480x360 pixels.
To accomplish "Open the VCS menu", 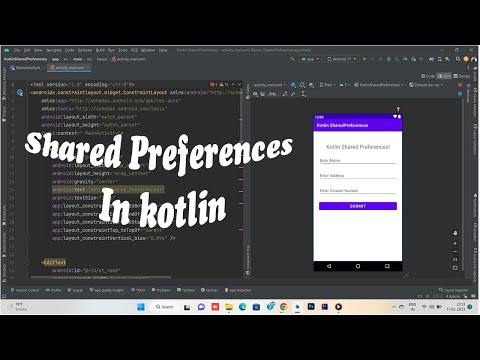I will pos(134,50).
